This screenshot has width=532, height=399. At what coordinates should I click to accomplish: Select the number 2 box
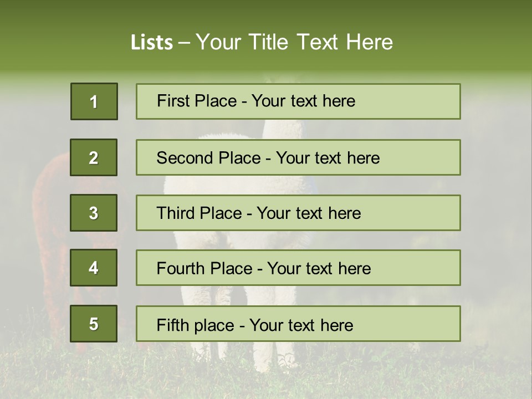(x=94, y=157)
